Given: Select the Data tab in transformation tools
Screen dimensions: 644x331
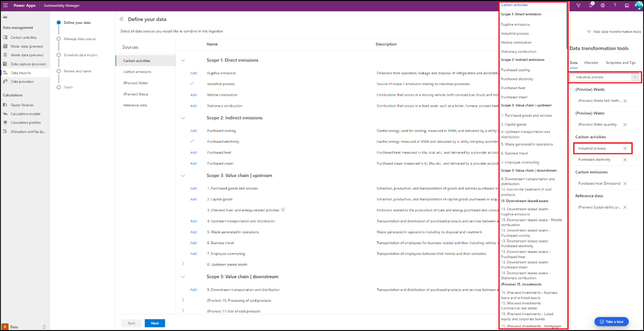Looking at the screenshot, I should pyautogui.click(x=574, y=63).
